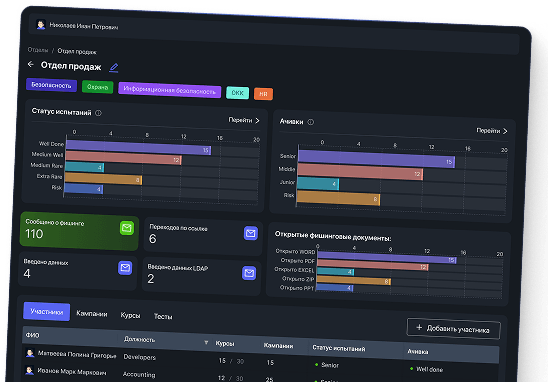548x382 pixels.
Task: Click user name Николаев Иван Петрович
Action: (84, 26)
